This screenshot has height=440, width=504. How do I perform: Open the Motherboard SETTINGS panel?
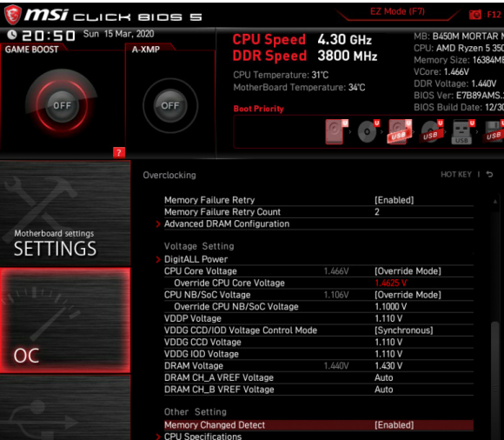pyautogui.click(x=65, y=213)
